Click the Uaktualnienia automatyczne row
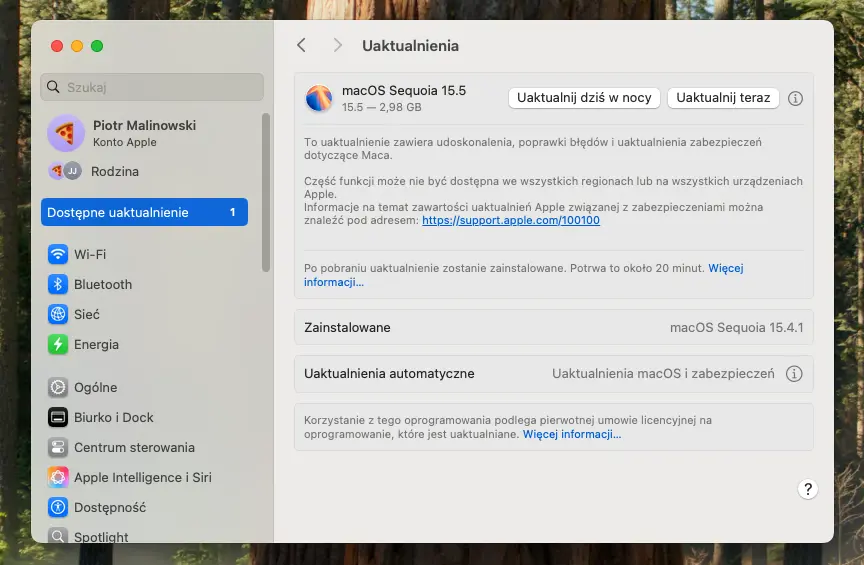Screen dimensions: 864x565 point(554,374)
